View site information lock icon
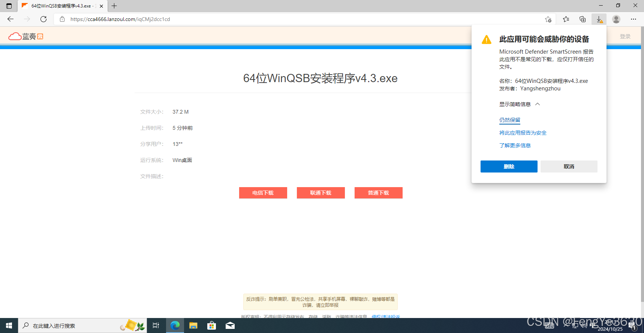This screenshot has height=333, width=644. (x=62, y=19)
